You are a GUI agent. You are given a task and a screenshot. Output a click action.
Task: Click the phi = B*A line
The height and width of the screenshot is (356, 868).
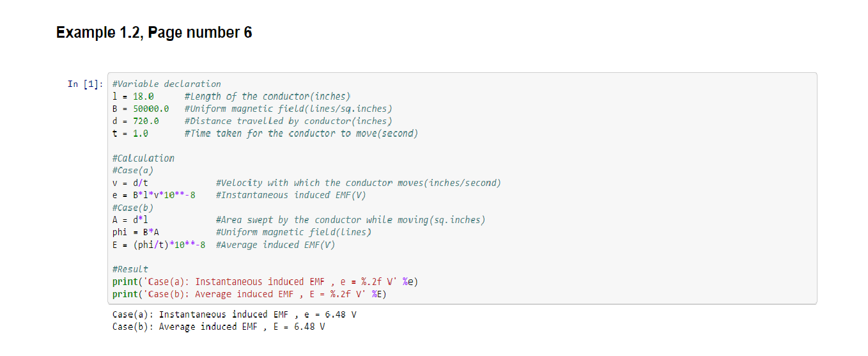[136, 232]
